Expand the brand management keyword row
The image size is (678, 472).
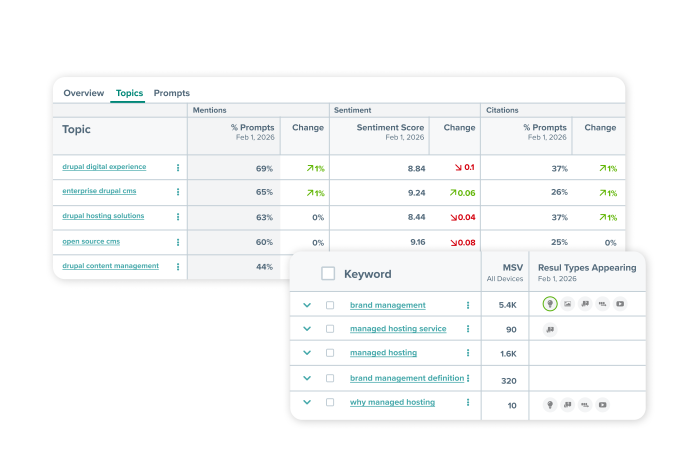pyautogui.click(x=307, y=305)
